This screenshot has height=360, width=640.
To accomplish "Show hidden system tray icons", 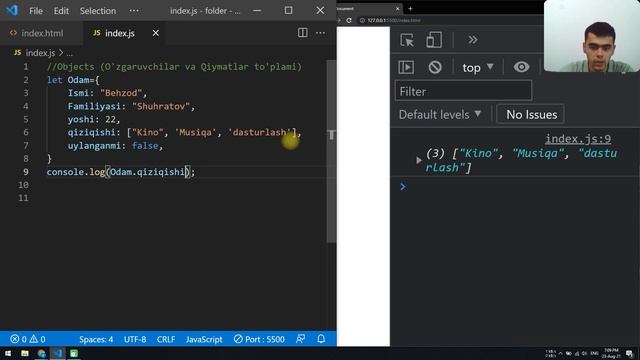I will 560,353.
